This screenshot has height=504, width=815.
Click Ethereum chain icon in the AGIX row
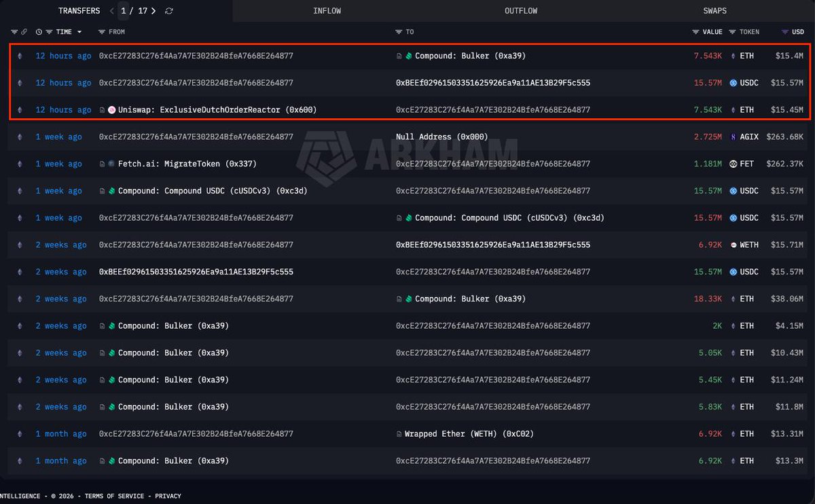(20, 137)
